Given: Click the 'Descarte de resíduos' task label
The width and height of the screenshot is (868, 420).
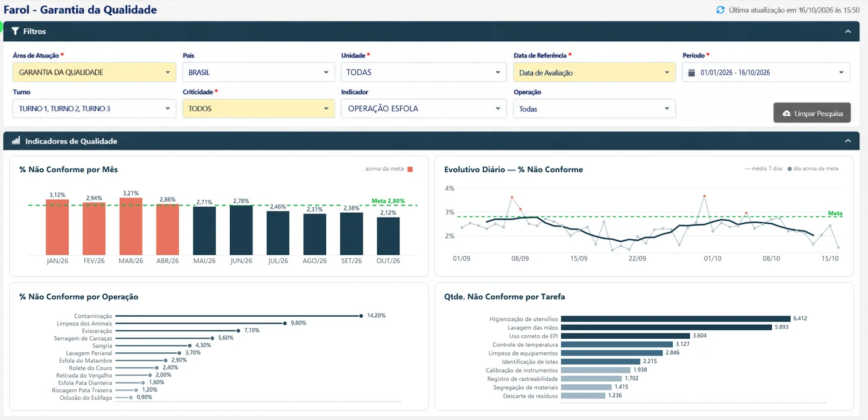Looking at the screenshot, I should (530, 396).
